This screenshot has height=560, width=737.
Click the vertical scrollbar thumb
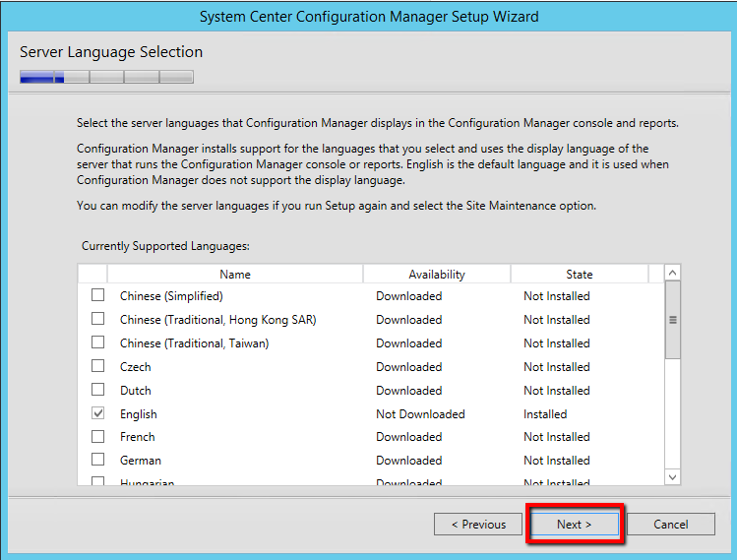(673, 320)
